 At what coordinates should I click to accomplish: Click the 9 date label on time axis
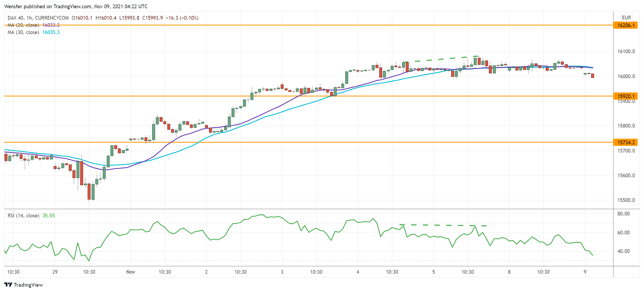(585, 272)
